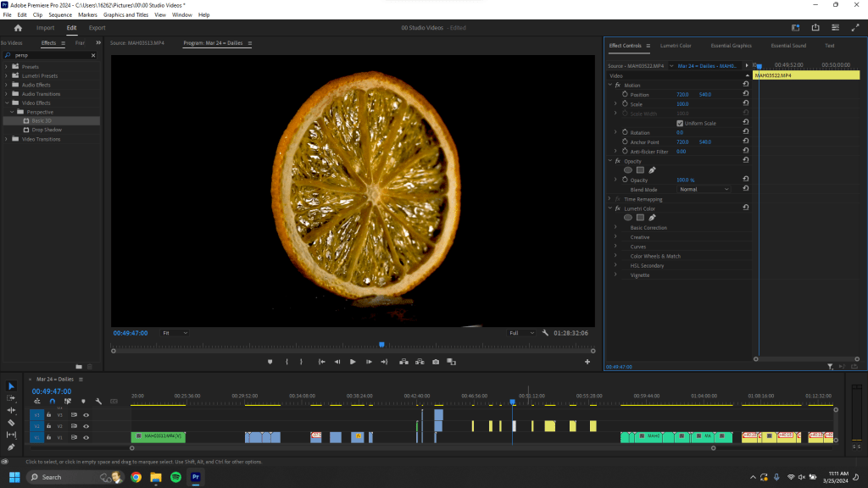Open the Export workspace
The width and height of the screenshot is (868, 488).
point(97,28)
